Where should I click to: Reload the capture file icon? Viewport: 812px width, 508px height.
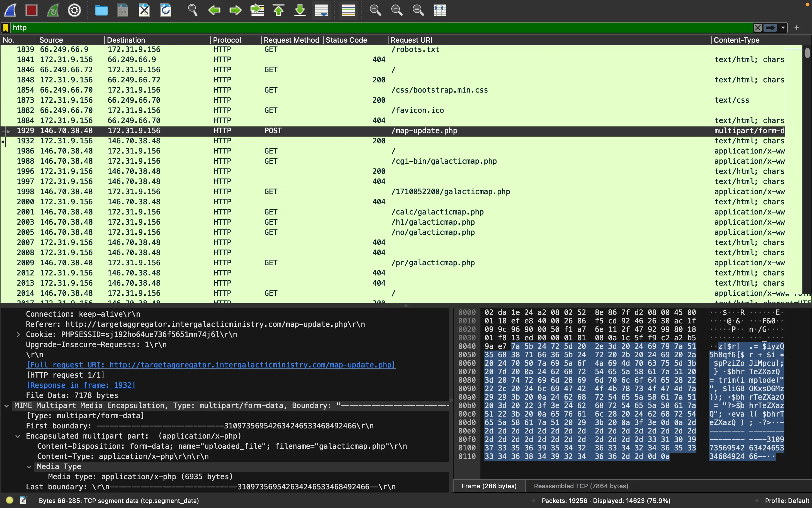click(166, 10)
